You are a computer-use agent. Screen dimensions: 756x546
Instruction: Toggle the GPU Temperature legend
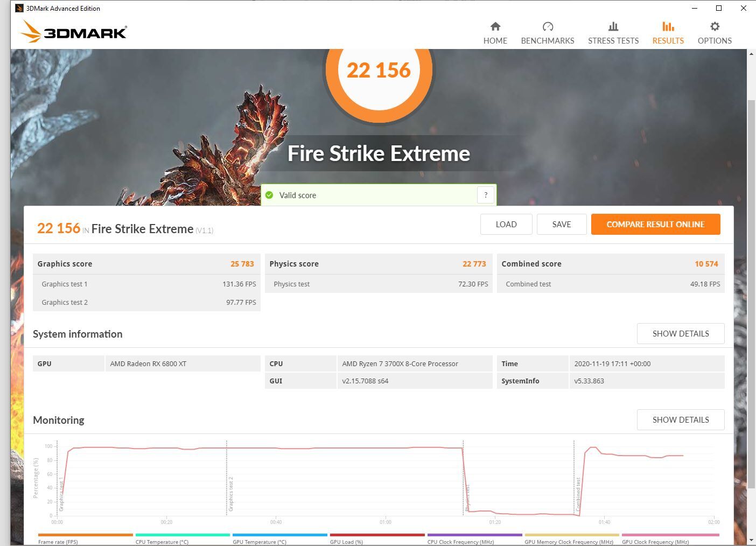pyautogui.click(x=280, y=539)
